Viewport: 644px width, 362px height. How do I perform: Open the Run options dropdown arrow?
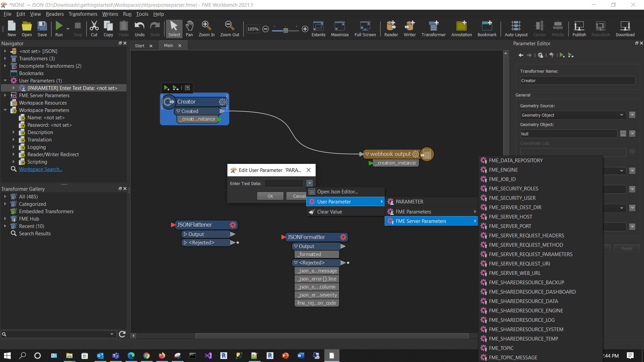[68, 29]
